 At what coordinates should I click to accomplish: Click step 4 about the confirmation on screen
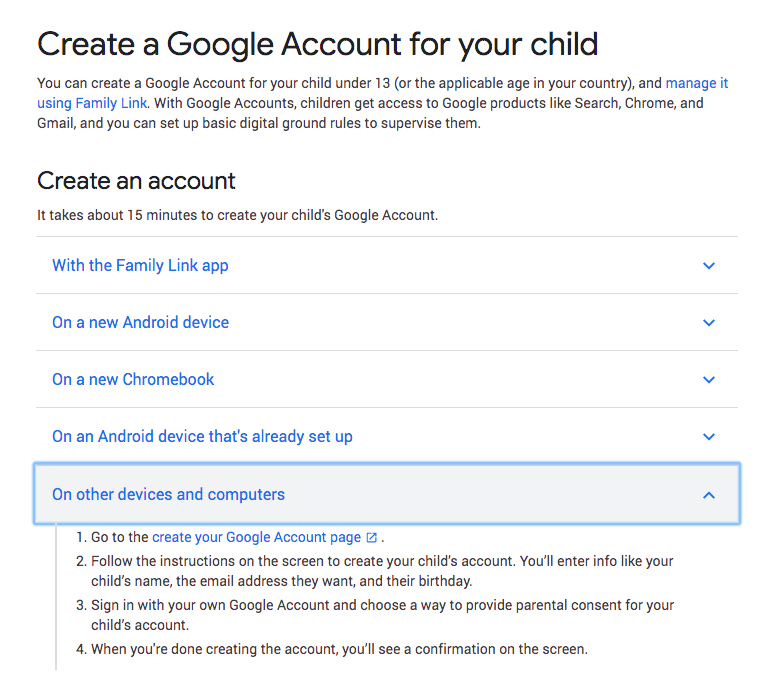(339, 649)
